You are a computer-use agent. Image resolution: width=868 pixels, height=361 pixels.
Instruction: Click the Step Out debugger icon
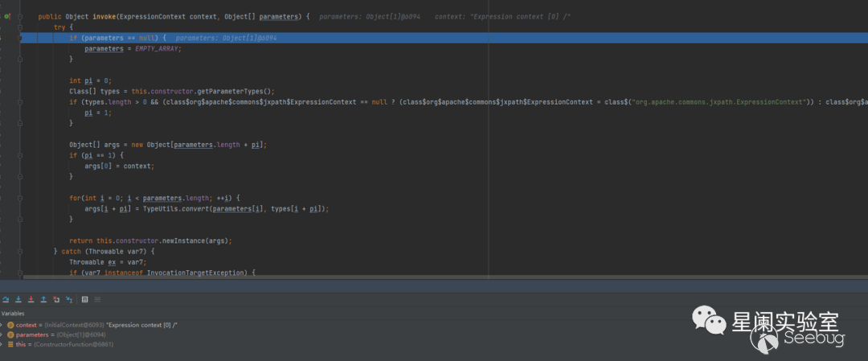click(43, 299)
